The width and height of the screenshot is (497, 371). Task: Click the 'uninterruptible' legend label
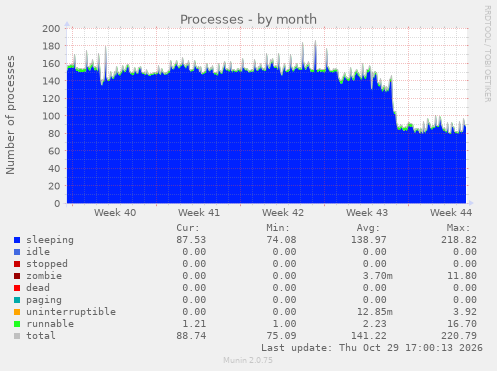(x=71, y=312)
